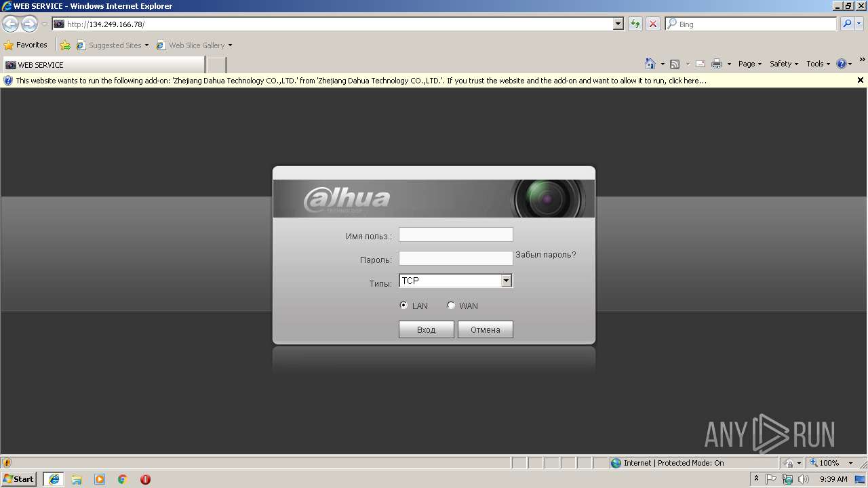The width and height of the screenshot is (868, 488).
Task: Click the Забыл пароль? link
Action: (x=546, y=255)
